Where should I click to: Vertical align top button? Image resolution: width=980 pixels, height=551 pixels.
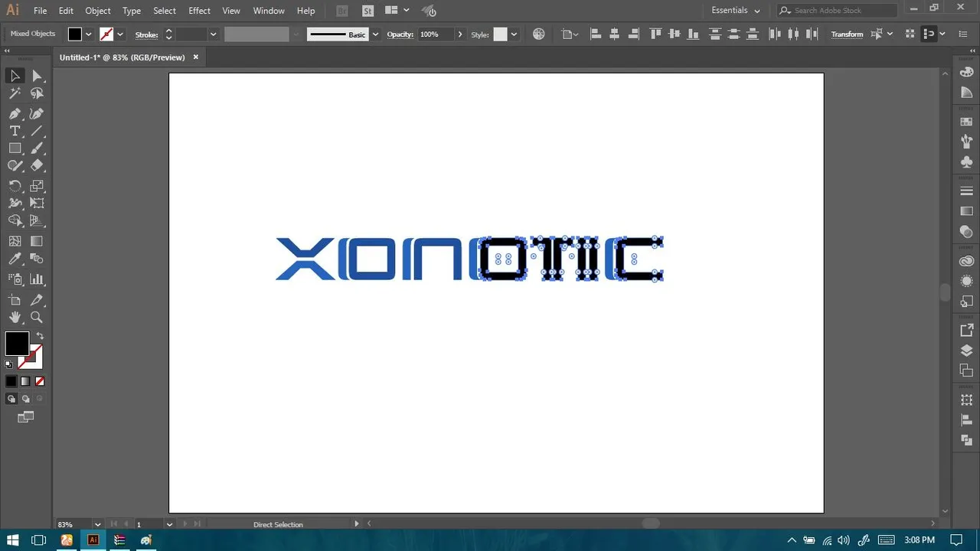click(x=655, y=34)
